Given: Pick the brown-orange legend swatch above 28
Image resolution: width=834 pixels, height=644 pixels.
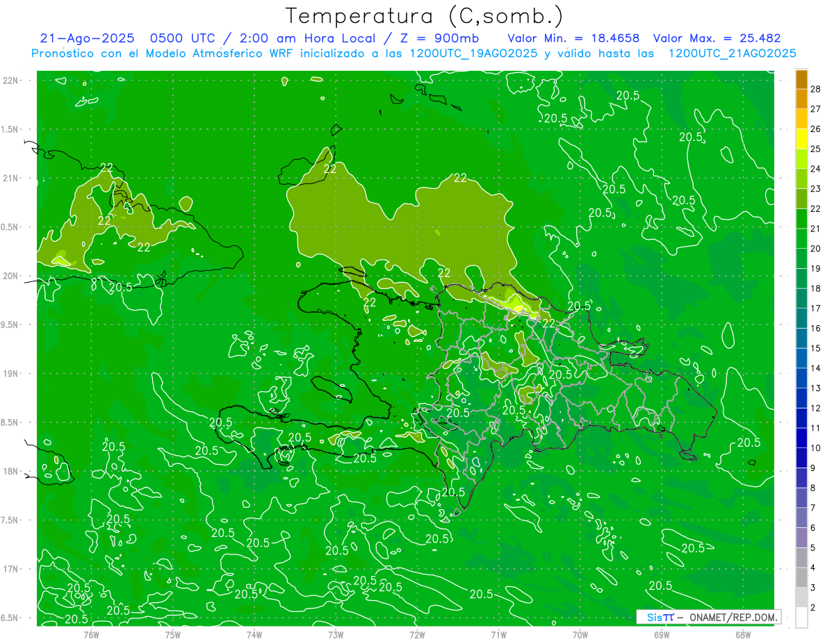Looking at the screenshot, I should coord(801,79).
